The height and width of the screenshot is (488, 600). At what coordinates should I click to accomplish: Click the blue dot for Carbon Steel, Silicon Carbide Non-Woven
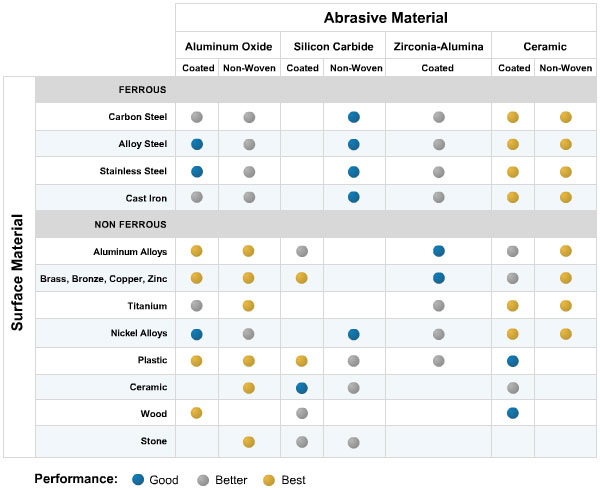pyautogui.click(x=354, y=117)
